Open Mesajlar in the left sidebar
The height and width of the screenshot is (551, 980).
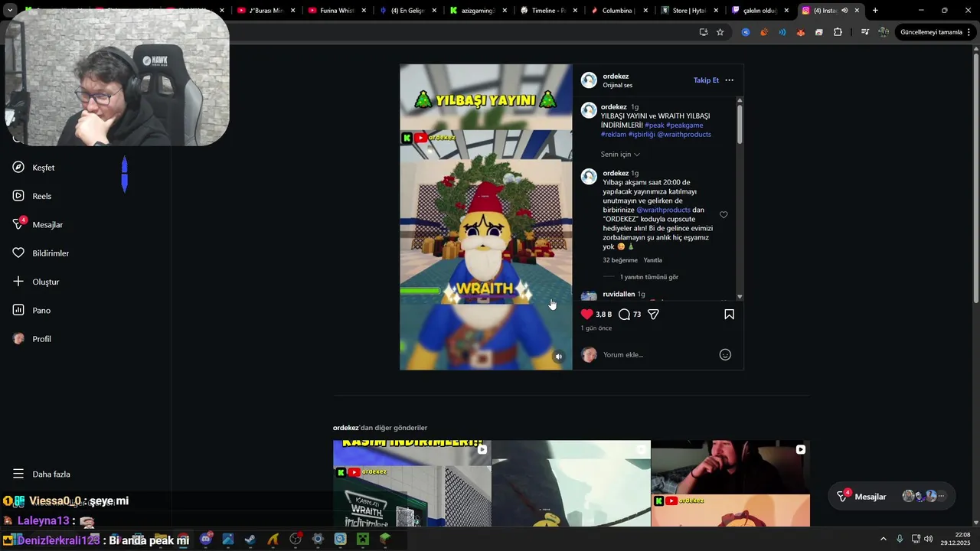click(x=38, y=224)
